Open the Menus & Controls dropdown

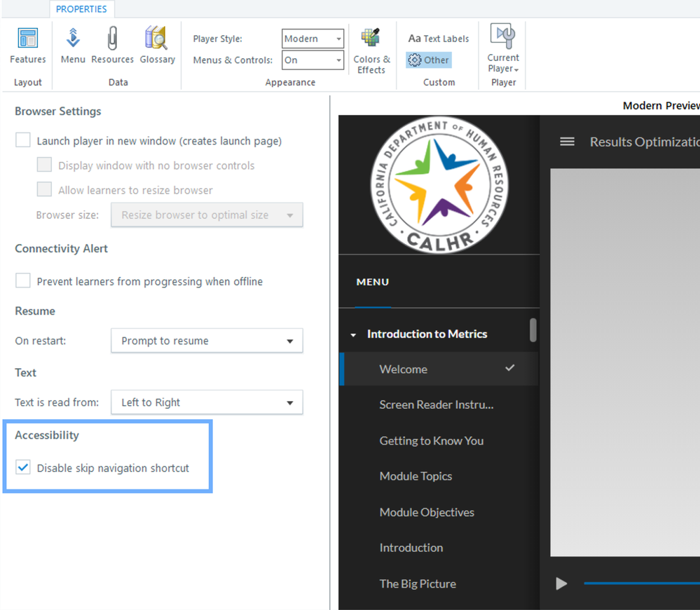point(313,60)
